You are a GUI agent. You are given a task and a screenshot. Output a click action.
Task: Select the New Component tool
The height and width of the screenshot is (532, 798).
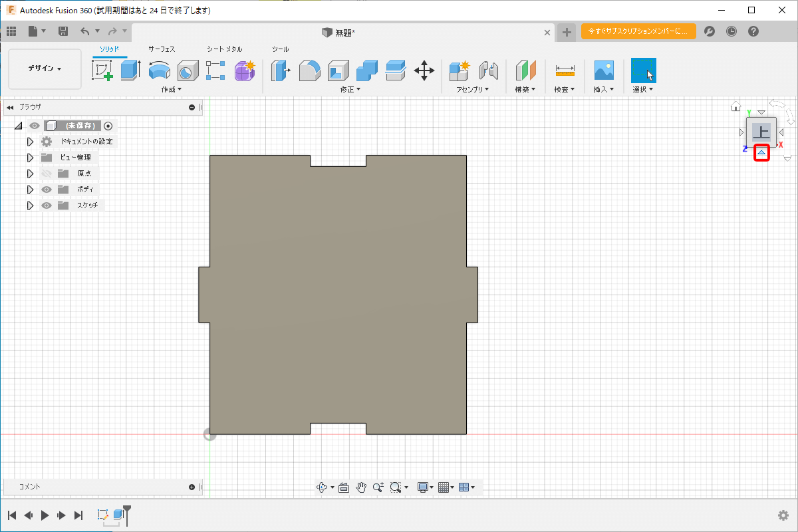click(x=460, y=70)
